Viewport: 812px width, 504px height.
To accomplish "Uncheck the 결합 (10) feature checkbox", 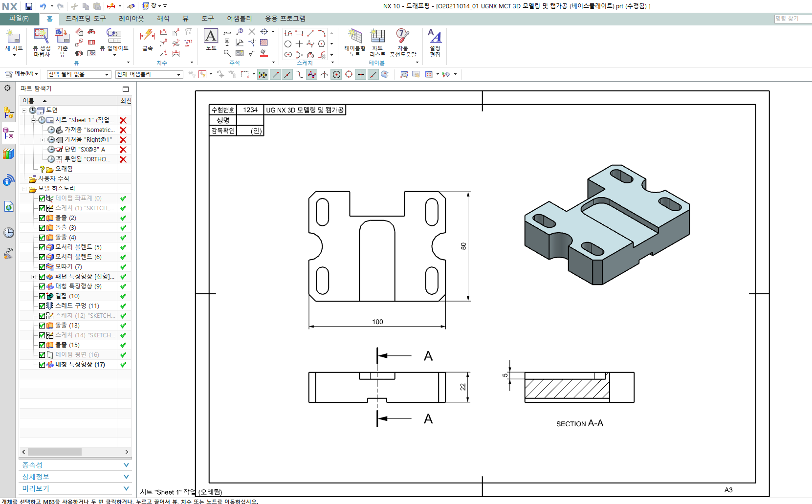I will click(42, 296).
